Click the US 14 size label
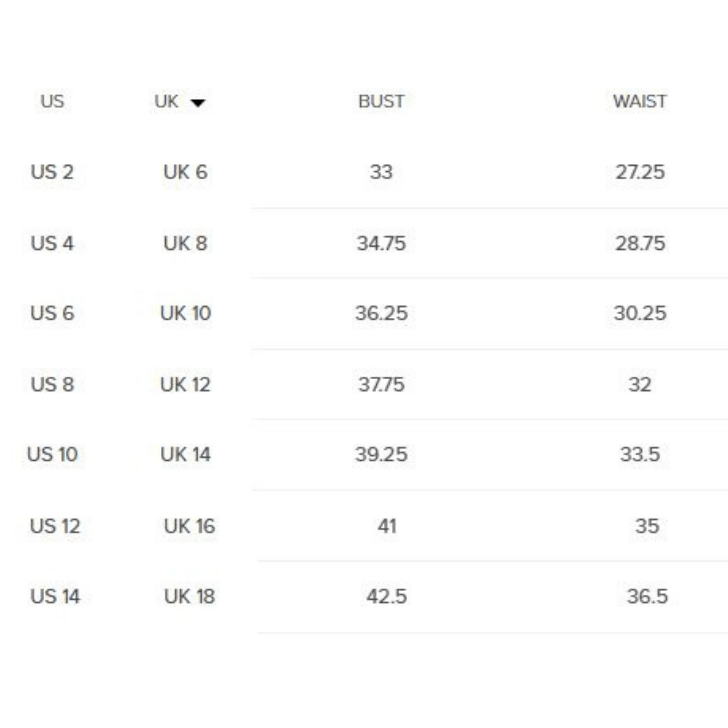 click(x=55, y=597)
